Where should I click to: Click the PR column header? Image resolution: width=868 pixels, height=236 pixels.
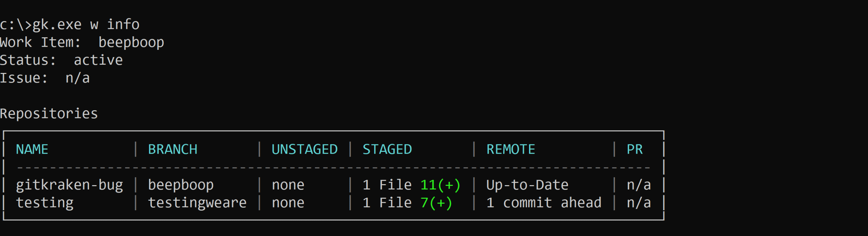coord(635,150)
